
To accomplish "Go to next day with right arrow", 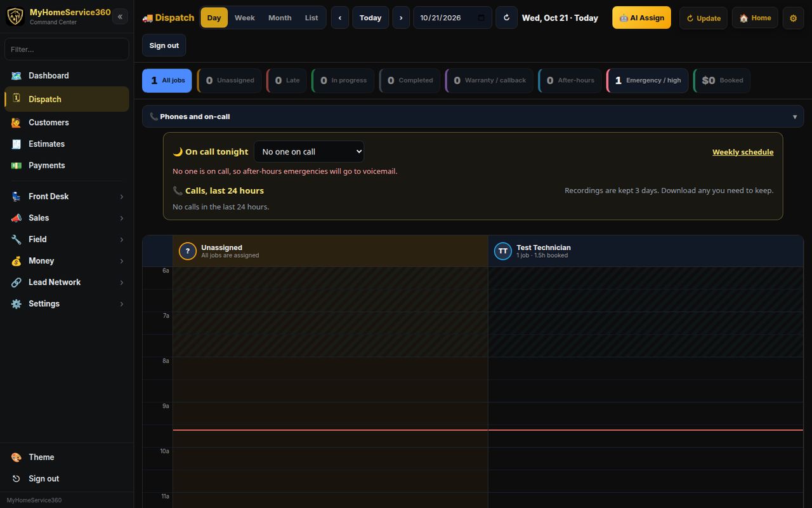I will 401,18.
